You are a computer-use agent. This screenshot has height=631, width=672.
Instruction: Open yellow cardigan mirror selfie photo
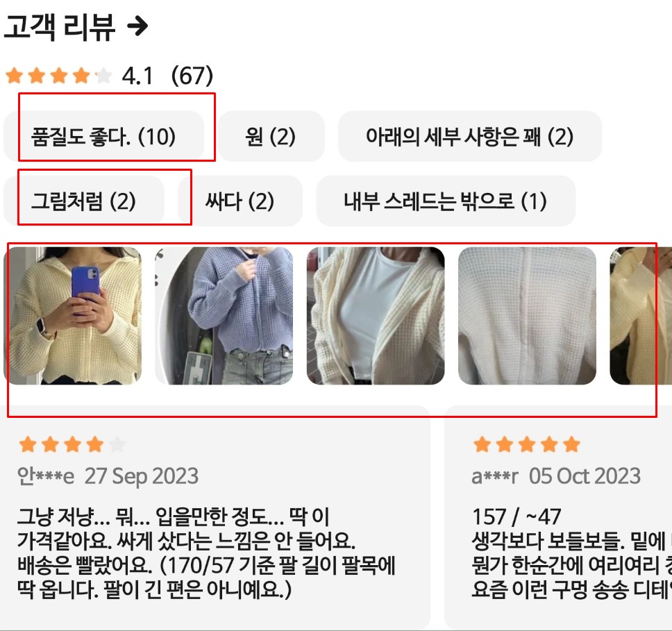(72, 315)
